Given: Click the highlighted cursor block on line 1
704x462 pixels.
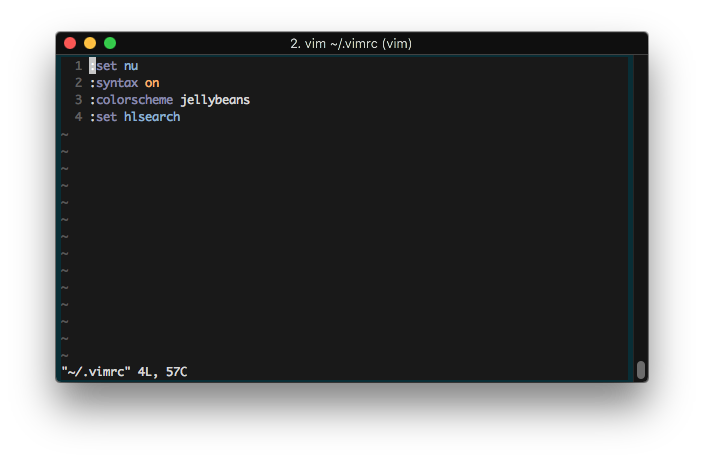Looking at the screenshot, I should 92,66.
